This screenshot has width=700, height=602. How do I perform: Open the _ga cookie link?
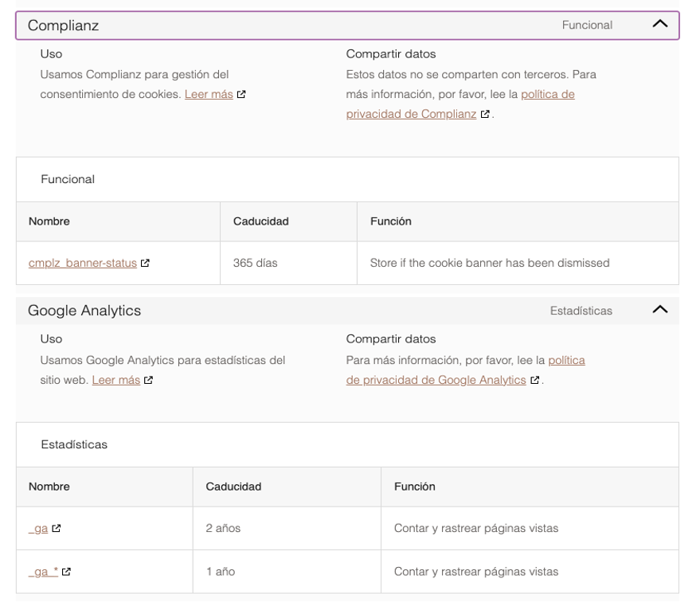pos(38,528)
